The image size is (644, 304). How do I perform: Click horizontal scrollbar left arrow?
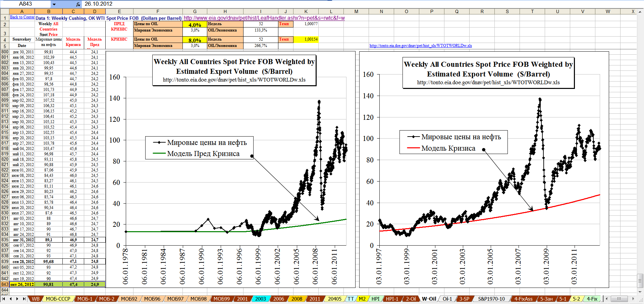606,299
